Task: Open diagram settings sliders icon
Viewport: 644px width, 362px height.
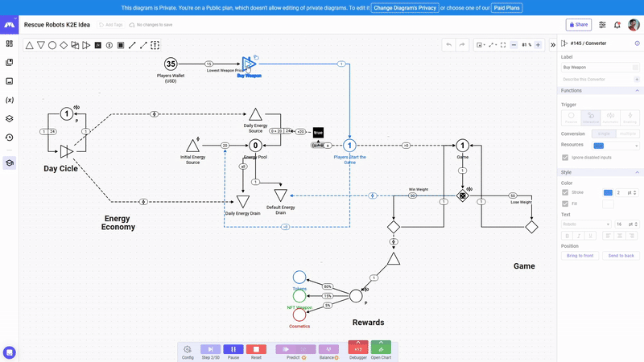Action: click(x=602, y=25)
